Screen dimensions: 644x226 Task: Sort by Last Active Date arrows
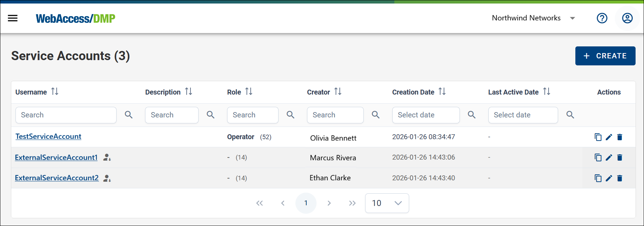(547, 92)
